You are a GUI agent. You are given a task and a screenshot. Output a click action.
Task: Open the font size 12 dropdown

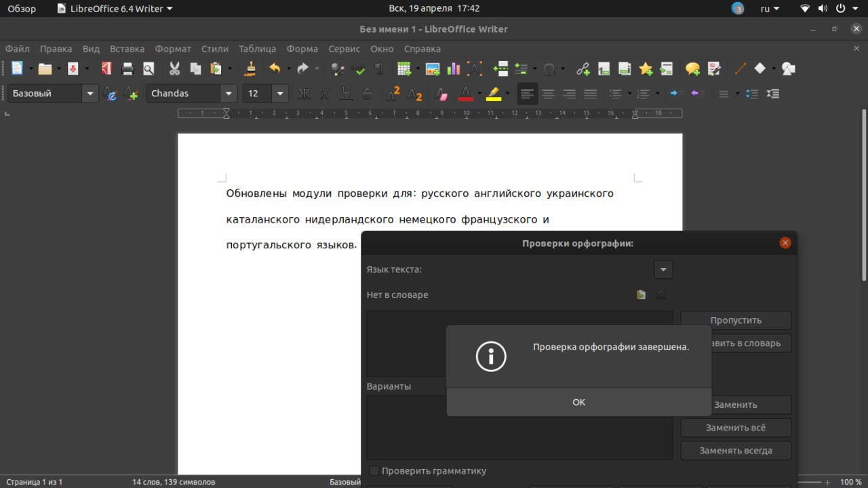[280, 94]
